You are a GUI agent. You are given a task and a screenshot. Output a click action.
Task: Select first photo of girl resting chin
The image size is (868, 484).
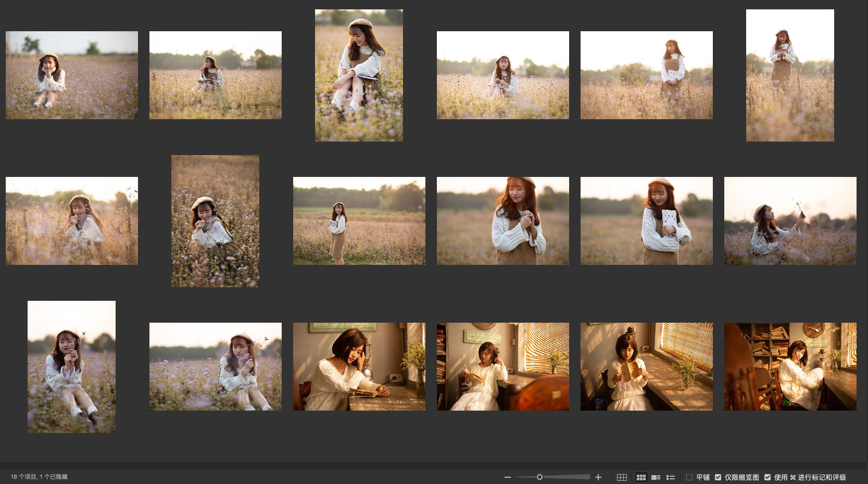point(72,75)
